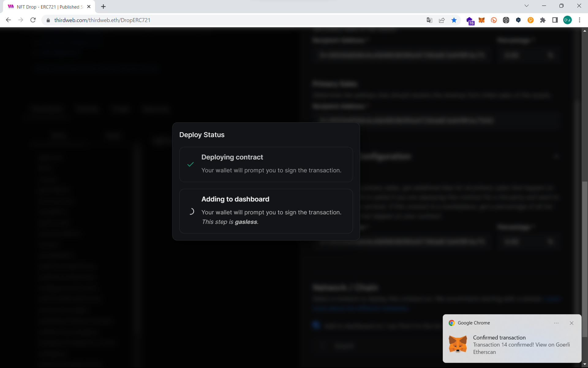Open notification options ellipsis menu
The height and width of the screenshot is (368, 588).
point(556,323)
